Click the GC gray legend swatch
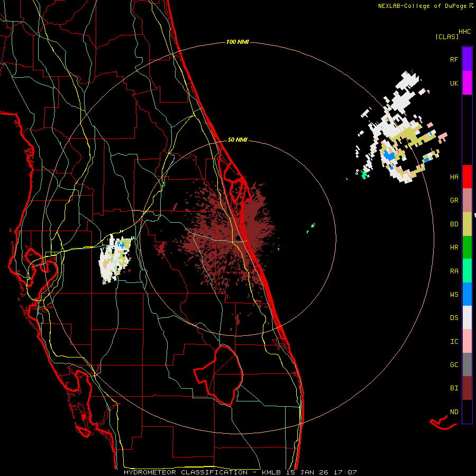Viewport: 476px width, 476px height. pos(467,364)
